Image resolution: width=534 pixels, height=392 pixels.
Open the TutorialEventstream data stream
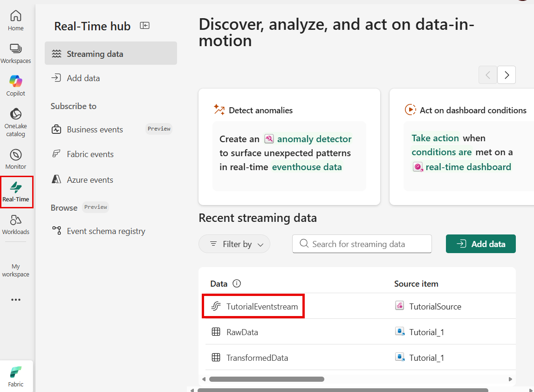pos(262,306)
